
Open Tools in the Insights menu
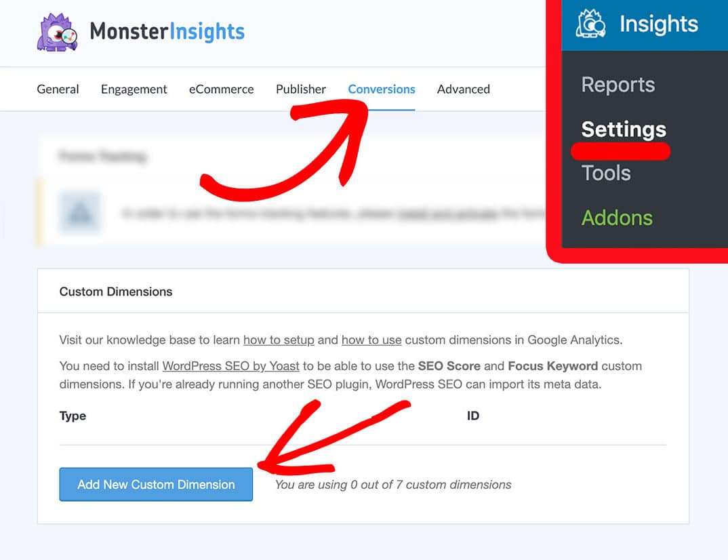click(606, 173)
